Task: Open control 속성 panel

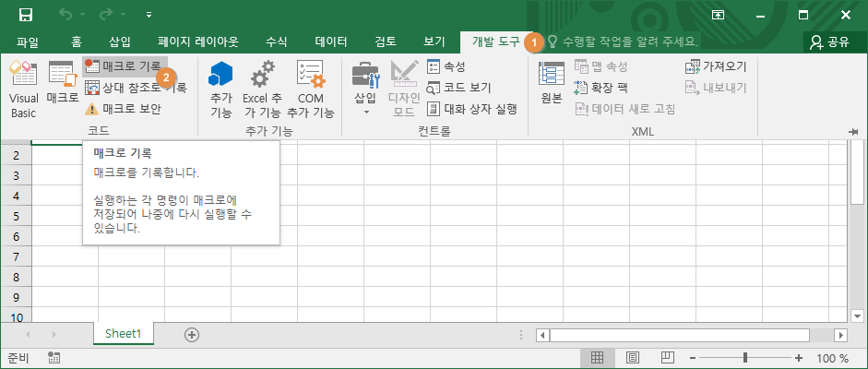Action: (x=446, y=67)
